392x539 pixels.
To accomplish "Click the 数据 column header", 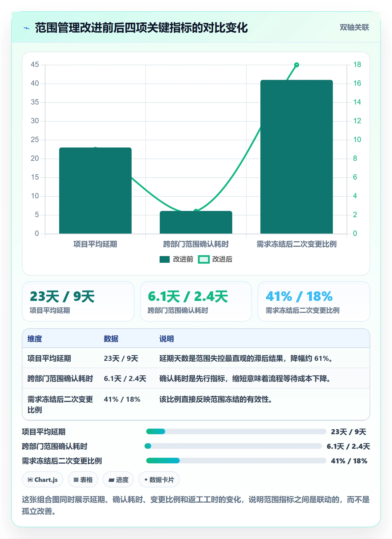I will [x=111, y=339].
